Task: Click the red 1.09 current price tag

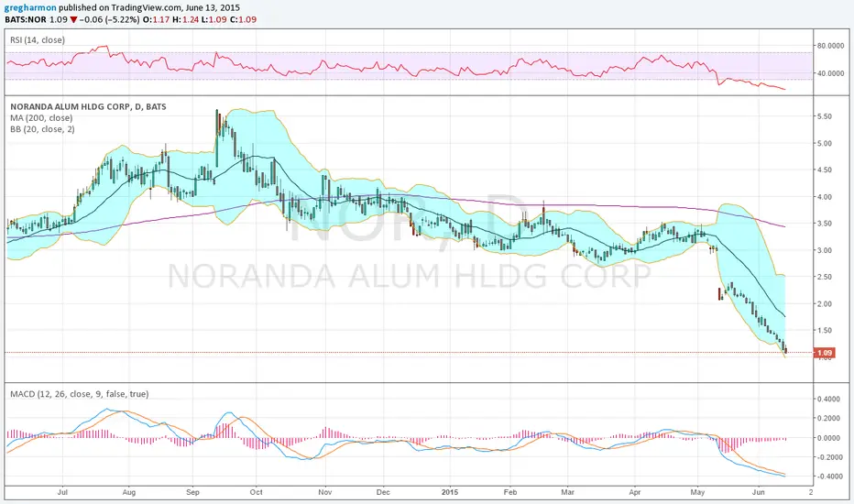Action: (824, 353)
